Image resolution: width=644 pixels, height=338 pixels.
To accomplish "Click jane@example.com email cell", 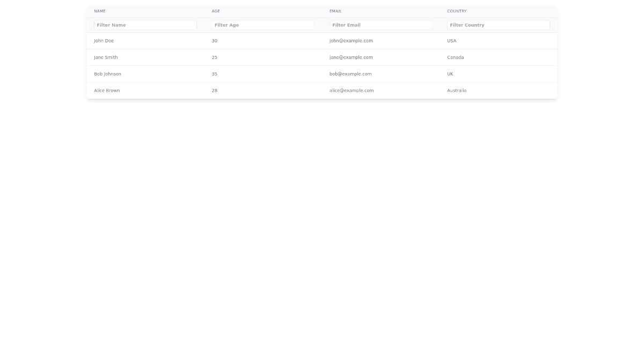I will click(x=351, y=57).
